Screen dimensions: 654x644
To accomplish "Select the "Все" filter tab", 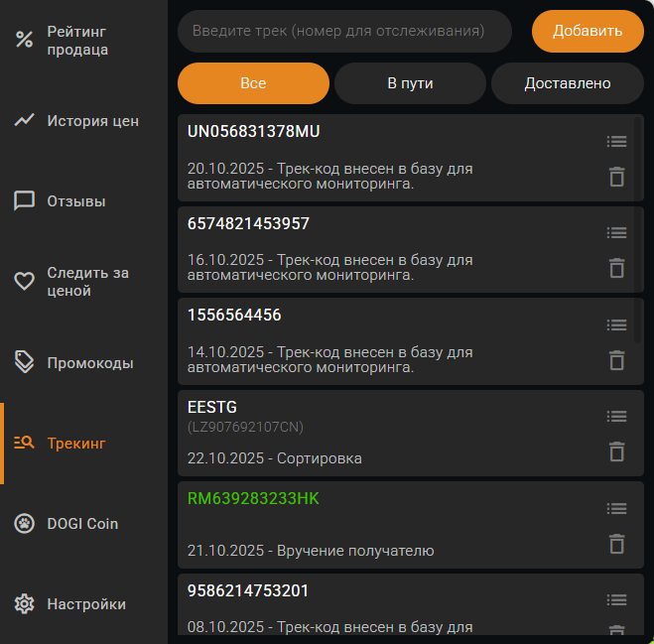I will (x=253, y=83).
